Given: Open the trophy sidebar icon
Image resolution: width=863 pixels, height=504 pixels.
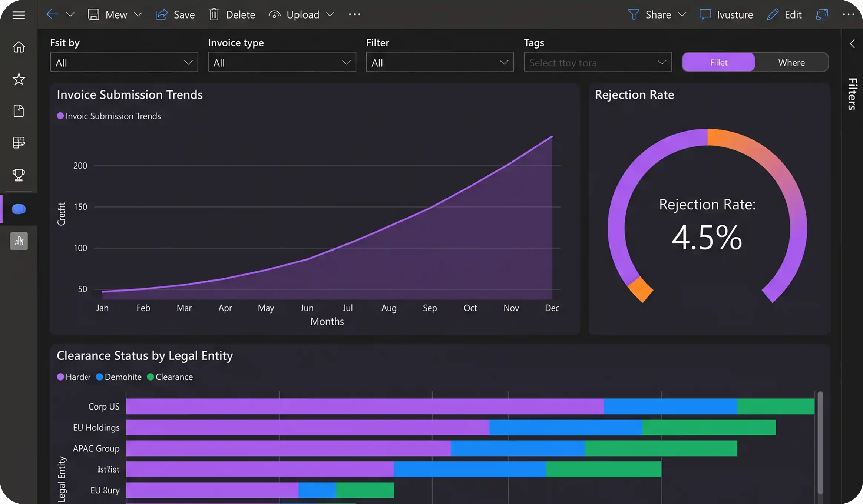Looking at the screenshot, I should [19, 175].
